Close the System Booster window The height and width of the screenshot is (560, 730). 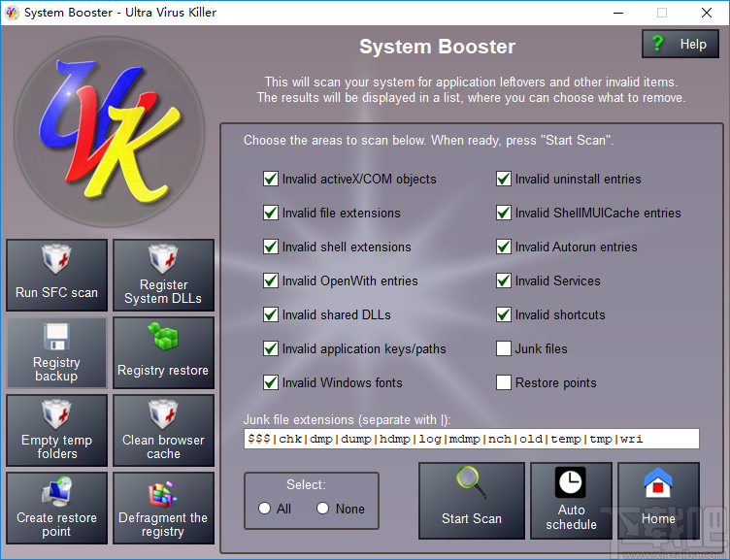(x=707, y=13)
